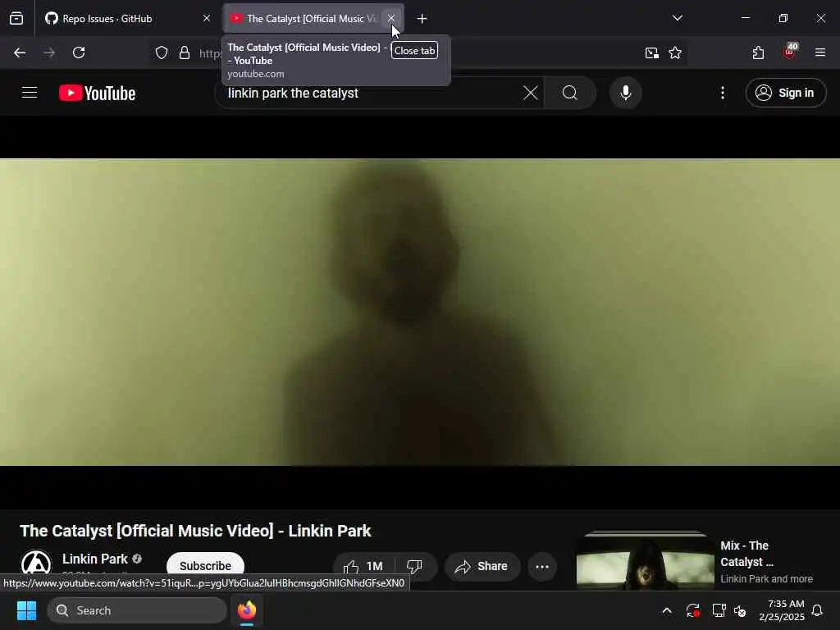Subscribe to Linkin Park channel
The width and height of the screenshot is (840, 630).
click(205, 566)
